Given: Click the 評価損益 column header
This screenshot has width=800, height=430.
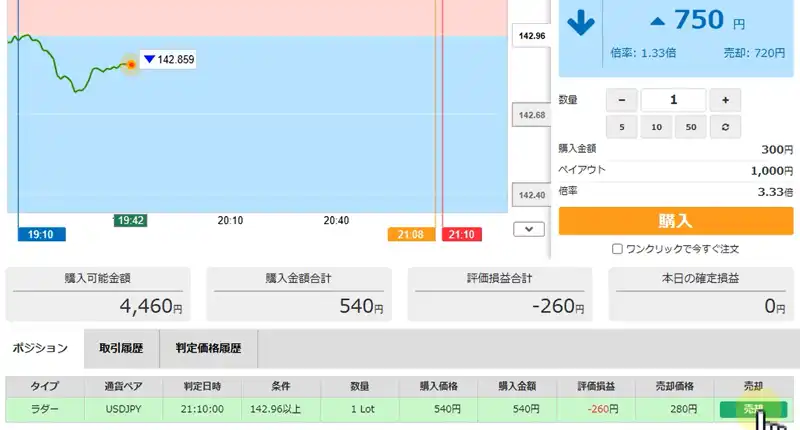Looking at the screenshot, I should tap(596, 386).
